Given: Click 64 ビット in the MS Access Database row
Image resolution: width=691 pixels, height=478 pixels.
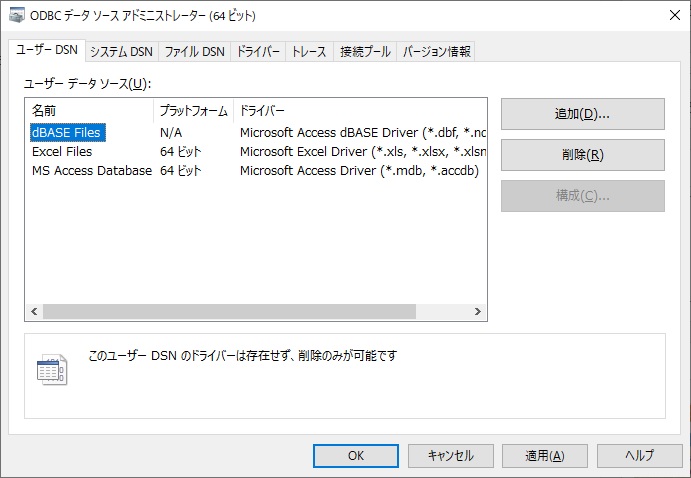Looking at the screenshot, I should tap(181, 170).
